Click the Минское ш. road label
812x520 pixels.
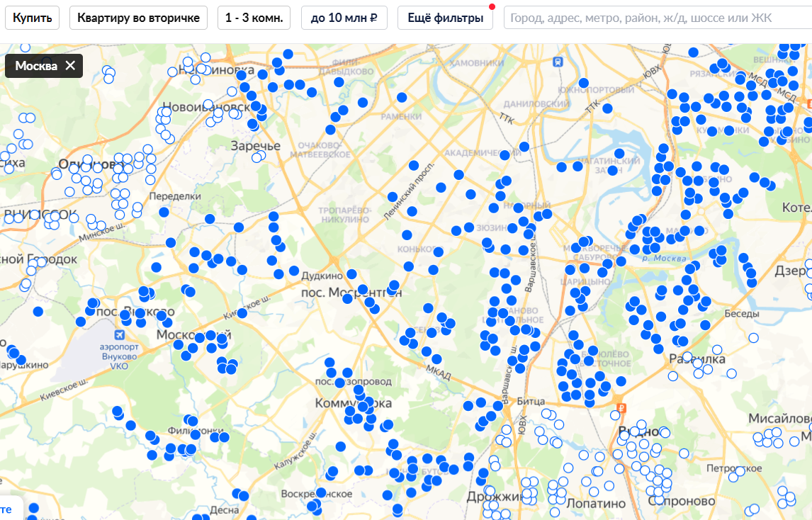tap(102, 232)
